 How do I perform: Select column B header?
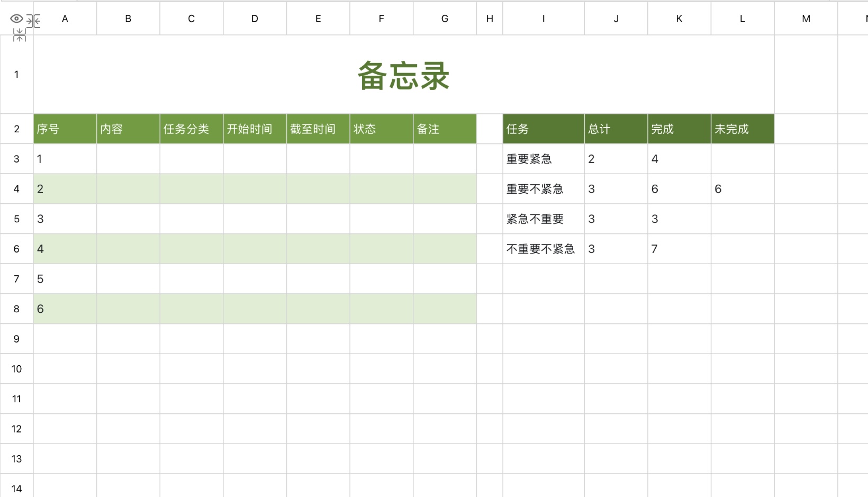128,19
